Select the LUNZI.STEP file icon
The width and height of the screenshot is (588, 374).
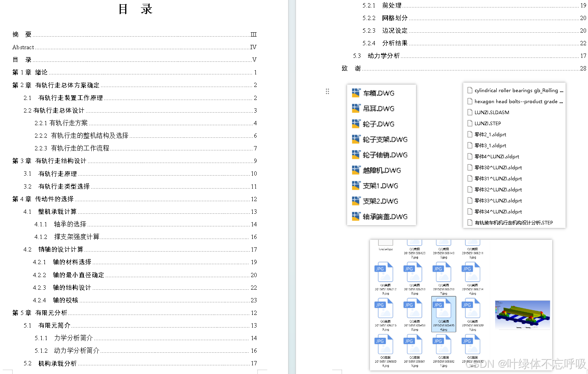[x=470, y=123]
